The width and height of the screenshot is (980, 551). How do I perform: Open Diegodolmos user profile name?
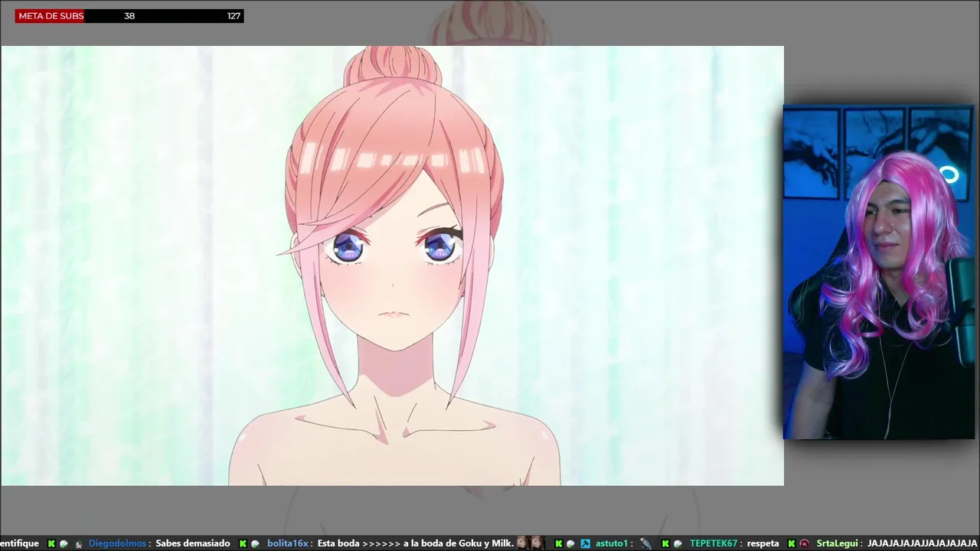[117, 543]
